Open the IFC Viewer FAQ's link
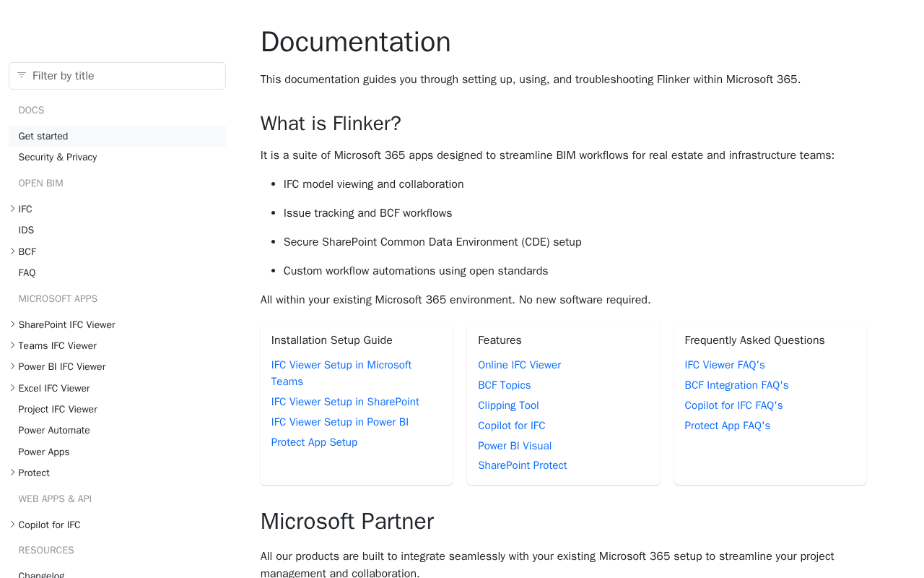 click(x=725, y=365)
